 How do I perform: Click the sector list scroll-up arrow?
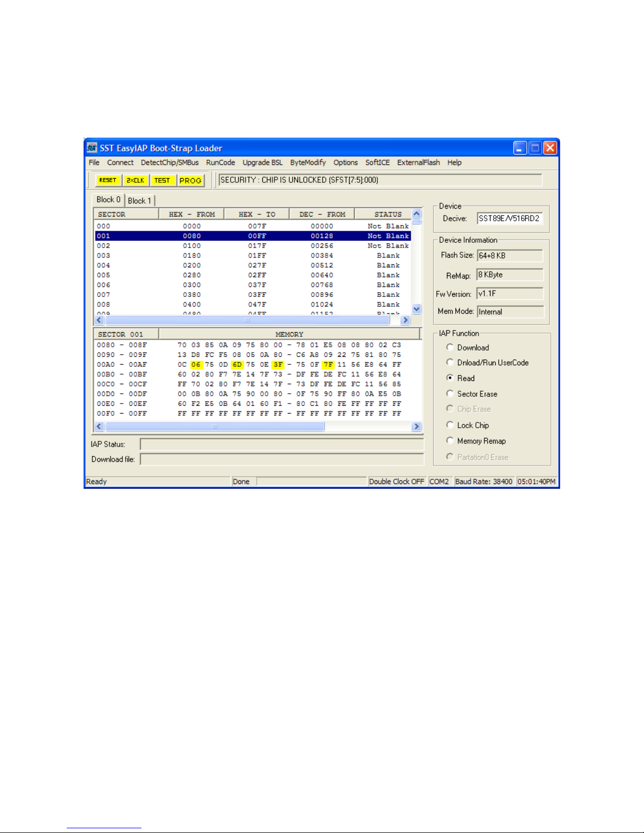pyautogui.click(x=416, y=213)
